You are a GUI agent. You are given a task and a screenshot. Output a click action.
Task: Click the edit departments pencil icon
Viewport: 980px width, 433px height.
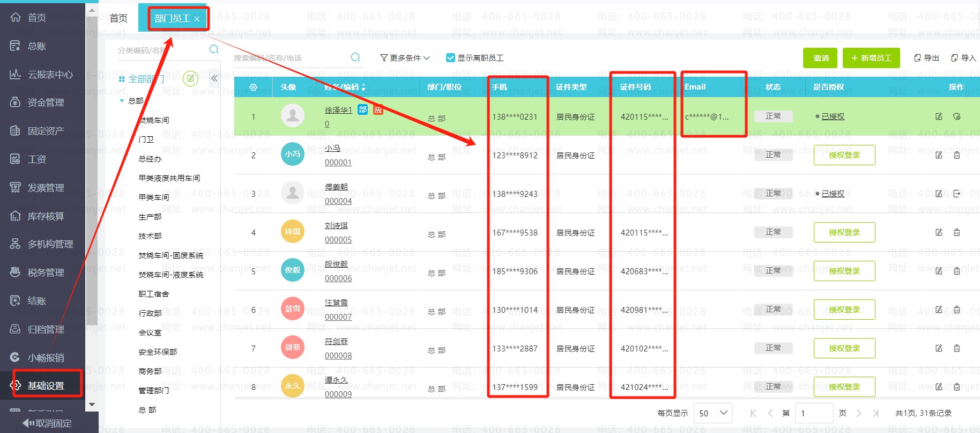click(x=190, y=79)
